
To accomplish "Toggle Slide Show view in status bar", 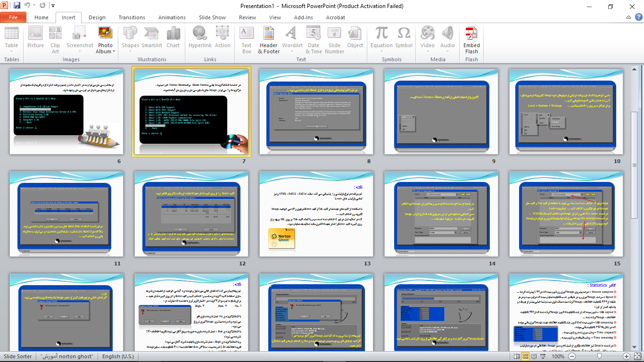I will [x=542, y=356].
